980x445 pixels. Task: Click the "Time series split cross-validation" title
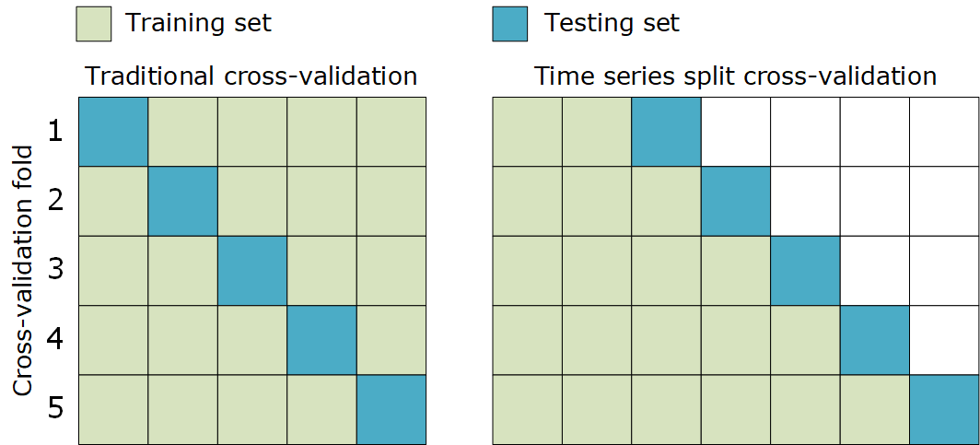735,76
